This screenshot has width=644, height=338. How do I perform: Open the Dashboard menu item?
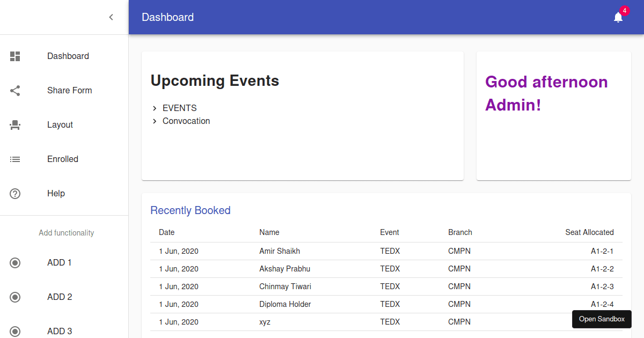click(x=68, y=56)
